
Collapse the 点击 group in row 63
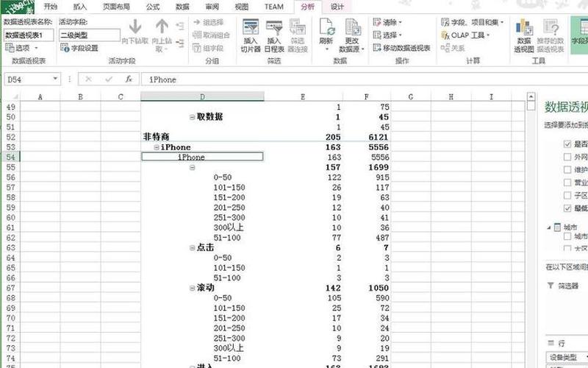(192, 248)
